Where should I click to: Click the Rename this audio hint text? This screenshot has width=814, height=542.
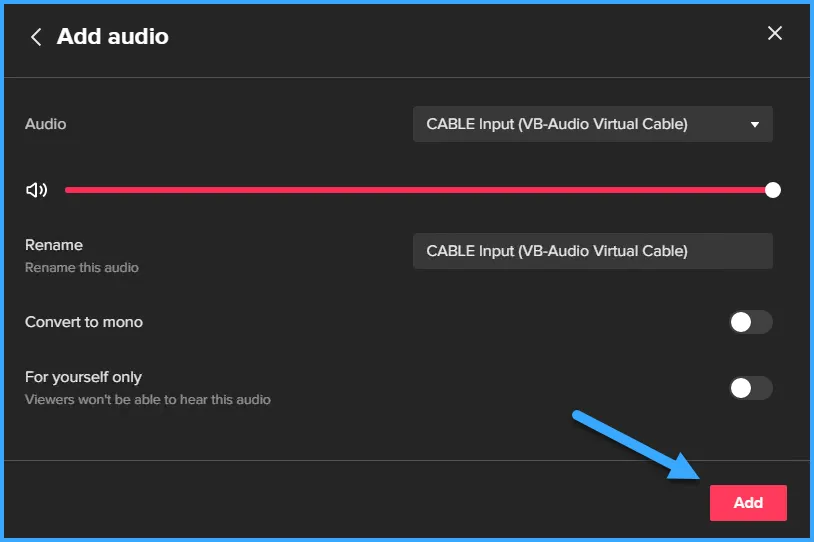pos(82,268)
